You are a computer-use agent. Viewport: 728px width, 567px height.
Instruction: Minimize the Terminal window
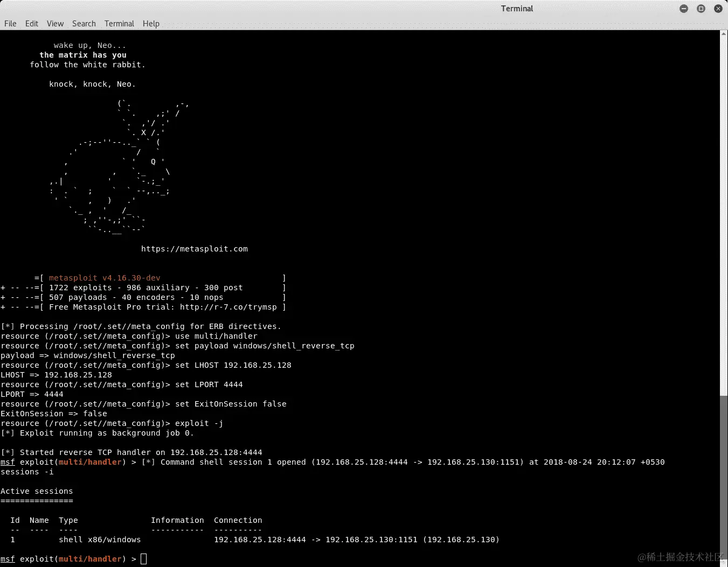point(684,9)
